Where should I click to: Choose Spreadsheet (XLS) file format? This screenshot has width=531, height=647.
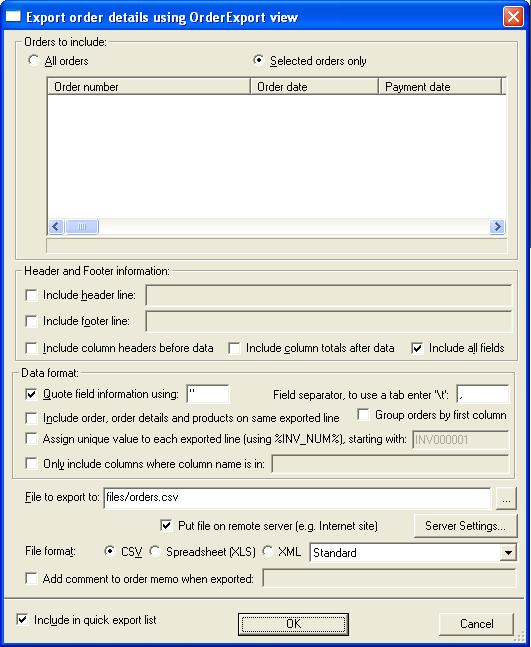[155, 552]
